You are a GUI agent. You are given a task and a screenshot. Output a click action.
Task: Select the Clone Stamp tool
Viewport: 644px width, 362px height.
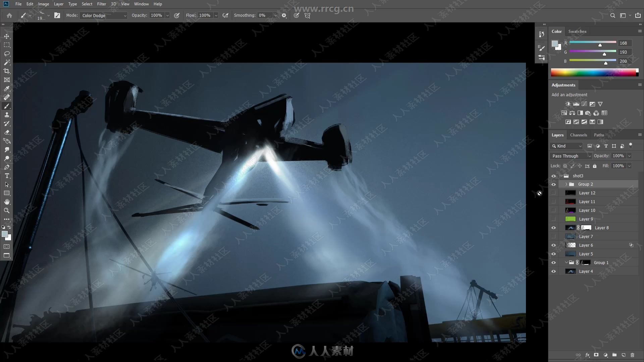7,115
